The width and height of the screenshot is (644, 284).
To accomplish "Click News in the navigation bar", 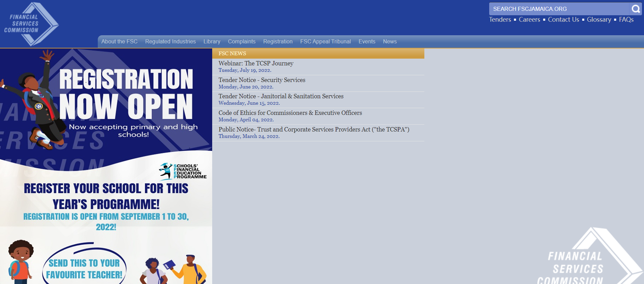I will pyautogui.click(x=390, y=41).
